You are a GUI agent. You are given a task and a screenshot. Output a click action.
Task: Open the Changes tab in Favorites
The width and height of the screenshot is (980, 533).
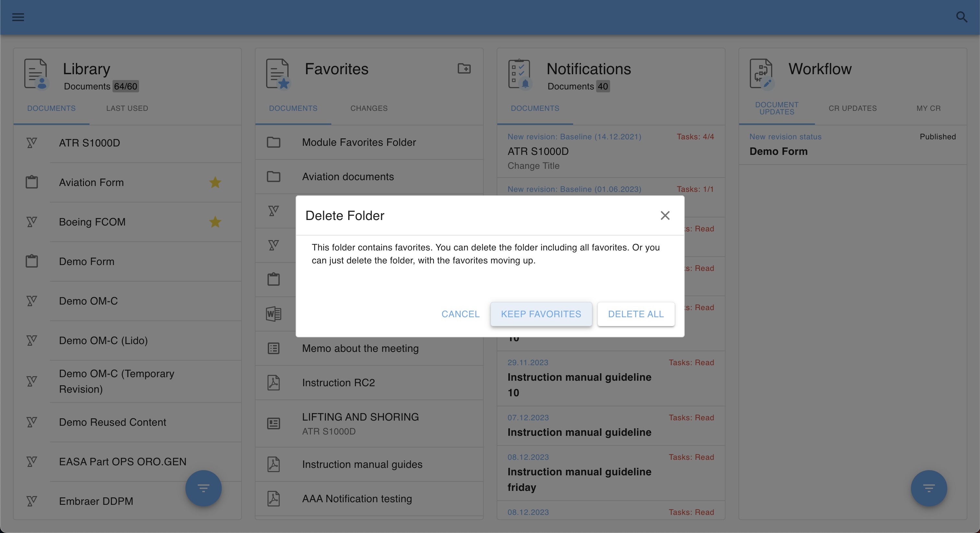(x=369, y=108)
